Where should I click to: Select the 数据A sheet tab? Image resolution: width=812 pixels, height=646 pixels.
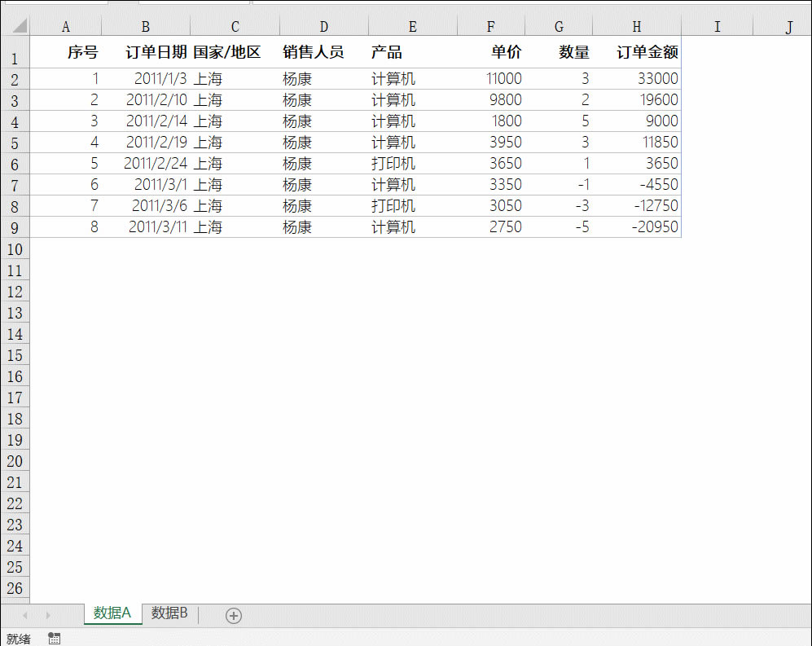click(x=112, y=615)
